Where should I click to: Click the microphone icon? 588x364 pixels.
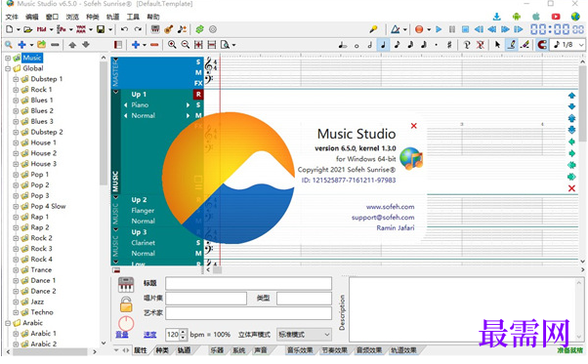click(x=373, y=29)
